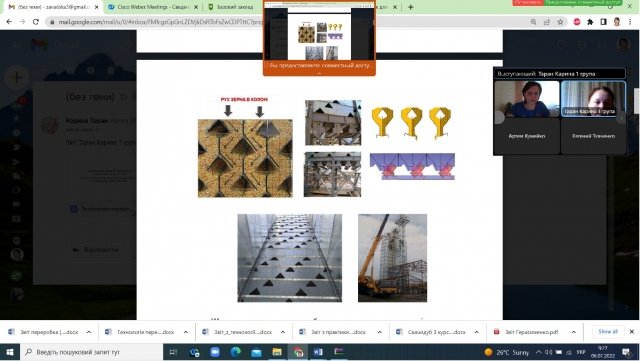Open the weather widget '26°C Sunny'
Viewport: 640px width, 361px height.
coord(507,352)
